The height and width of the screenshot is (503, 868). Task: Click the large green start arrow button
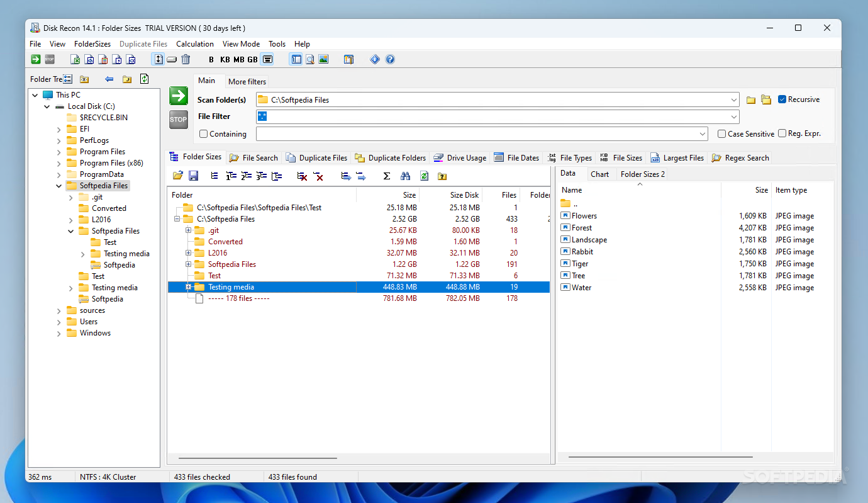[x=179, y=96]
